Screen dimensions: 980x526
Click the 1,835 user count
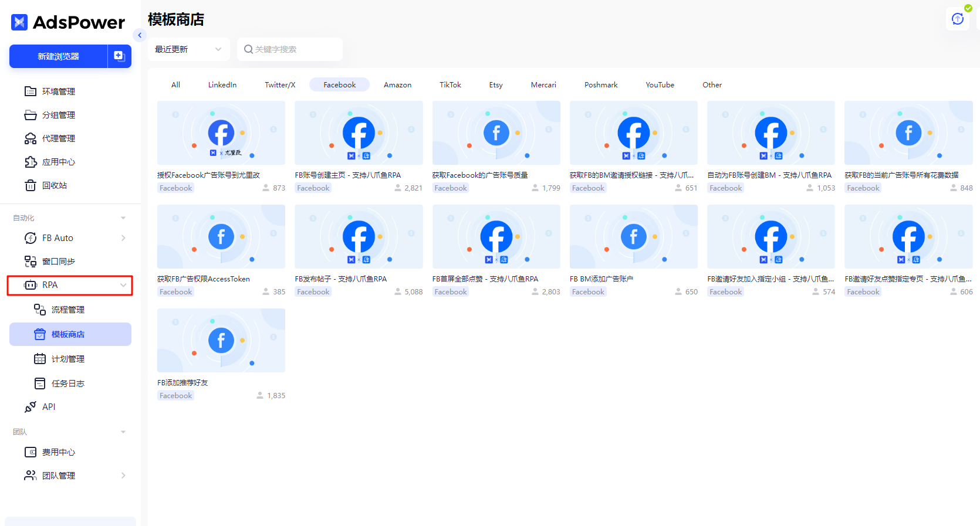coord(276,396)
